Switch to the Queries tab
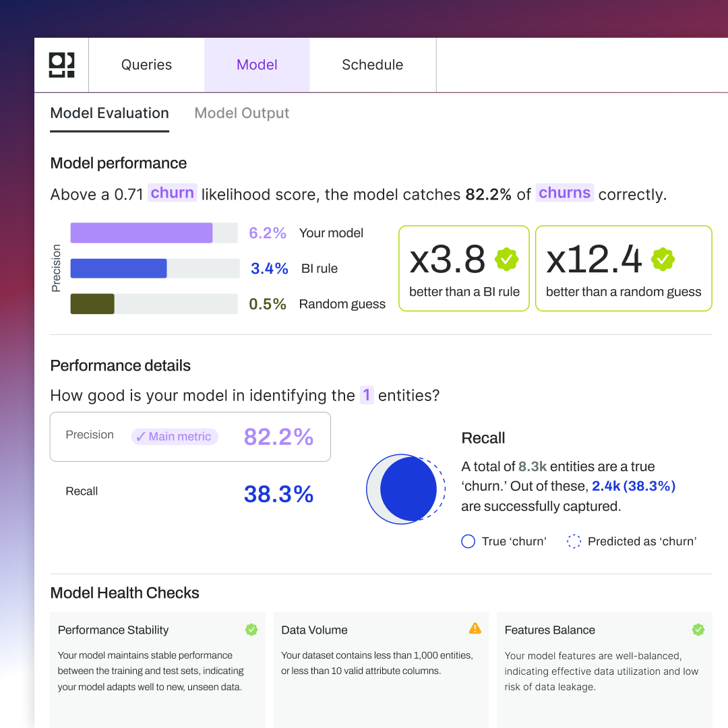Image resolution: width=728 pixels, height=728 pixels. point(146,65)
